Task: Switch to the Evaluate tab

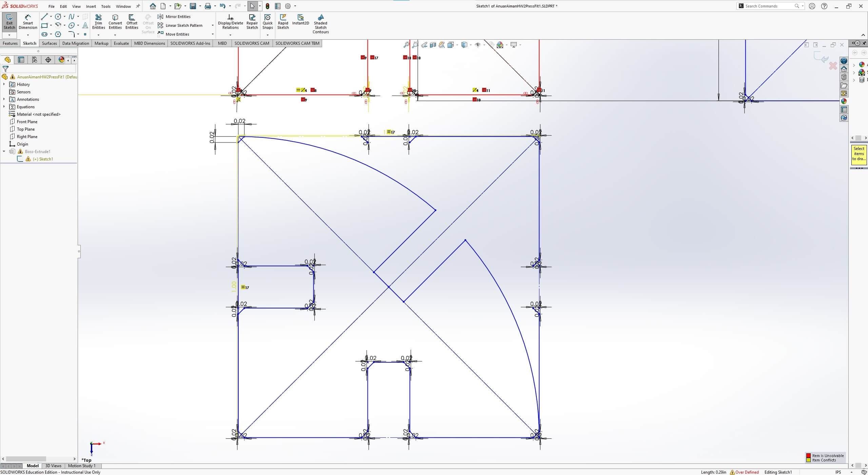Action: click(x=121, y=43)
